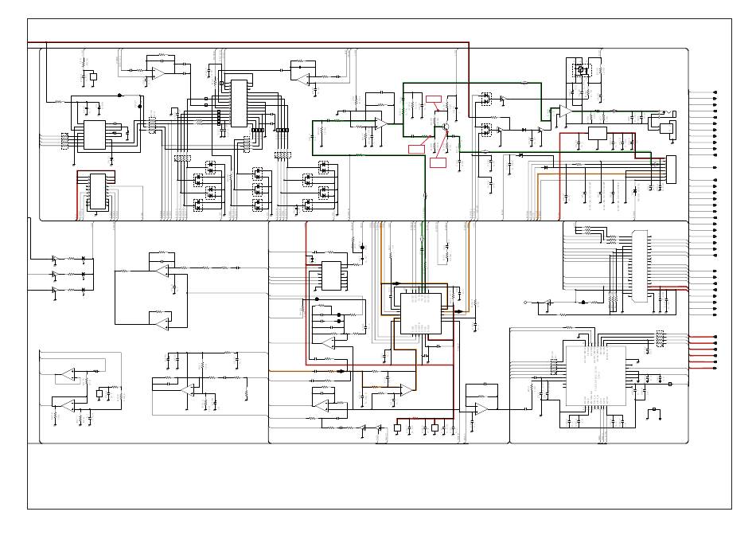Image resolution: width=756 pixels, height=535 pixels.
Task: Select the IC with red-highlighted top pins
Action: point(97,192)
